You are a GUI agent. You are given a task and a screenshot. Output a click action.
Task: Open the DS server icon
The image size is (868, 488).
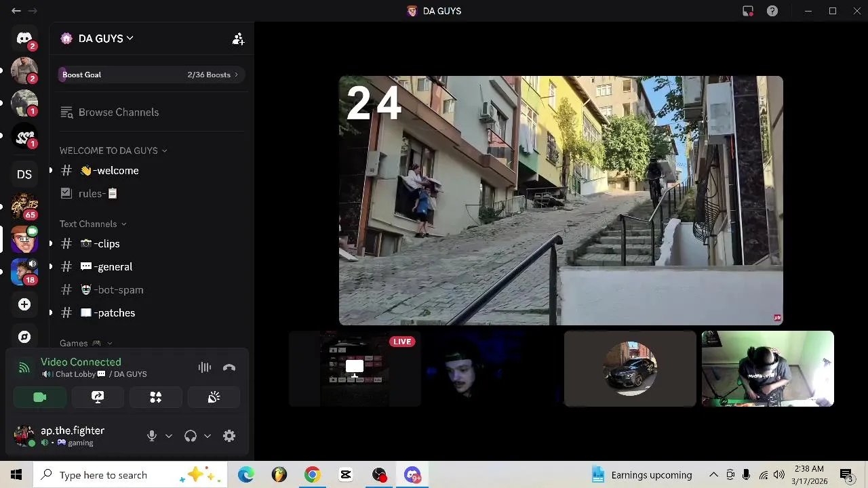tap(24, 174)
